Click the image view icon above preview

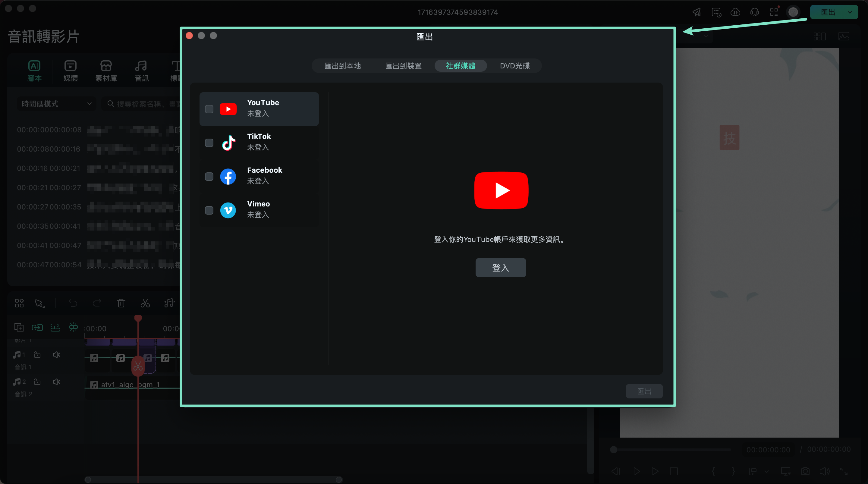[x=844, y=36]
